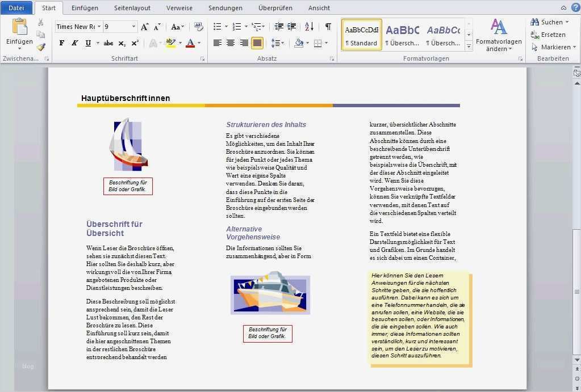Open the font family dropdown
Screen dimensions: 581x392
[99, 27]
